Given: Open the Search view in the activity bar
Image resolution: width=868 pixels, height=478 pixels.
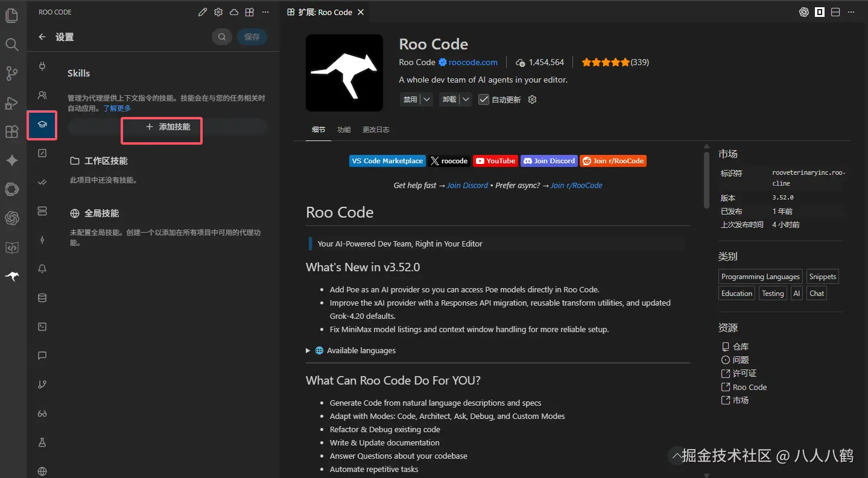Looking at the screenshot, I should 12,45.
